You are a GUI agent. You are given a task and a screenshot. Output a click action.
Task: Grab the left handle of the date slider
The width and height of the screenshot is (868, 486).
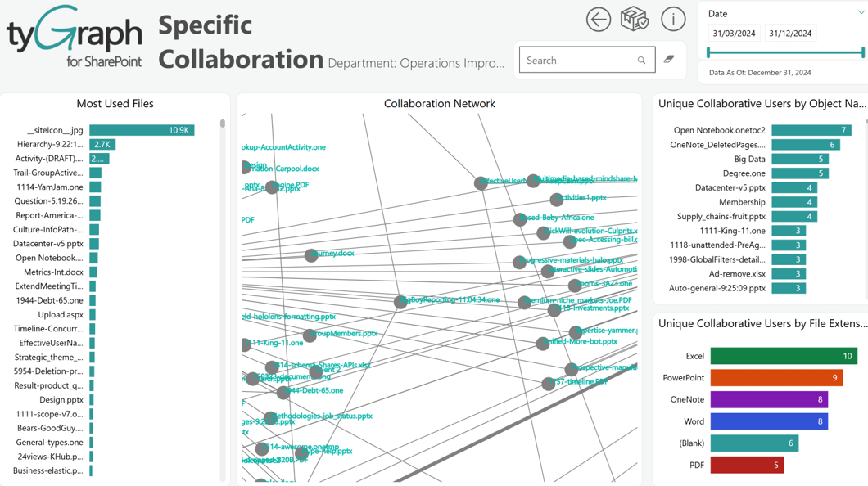click(708, 52)
